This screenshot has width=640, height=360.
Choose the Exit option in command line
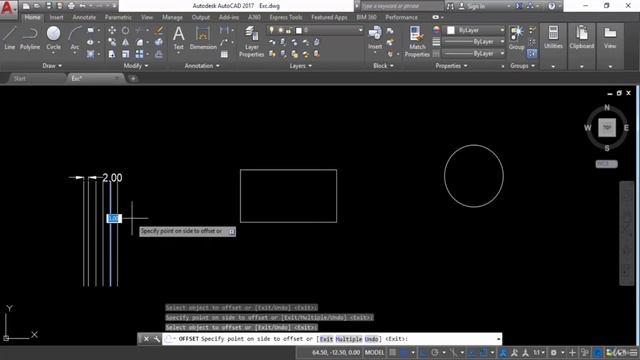tap(326, 339)
